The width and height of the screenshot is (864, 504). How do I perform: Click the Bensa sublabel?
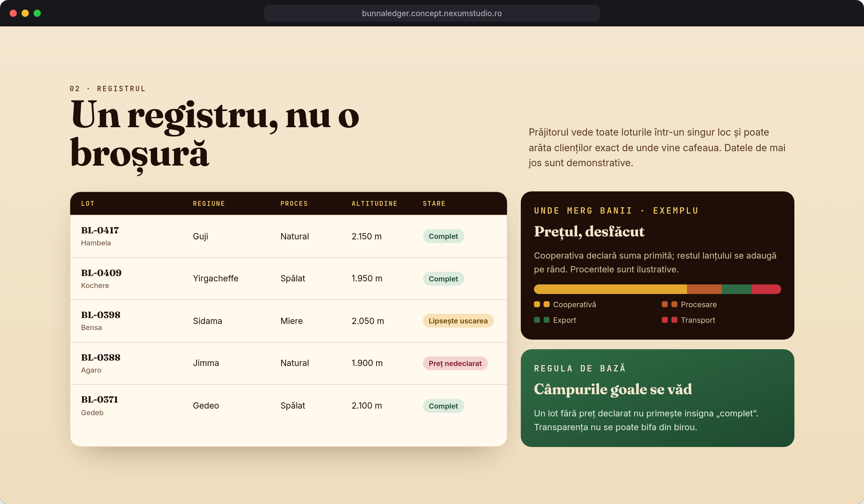[91, 328]
